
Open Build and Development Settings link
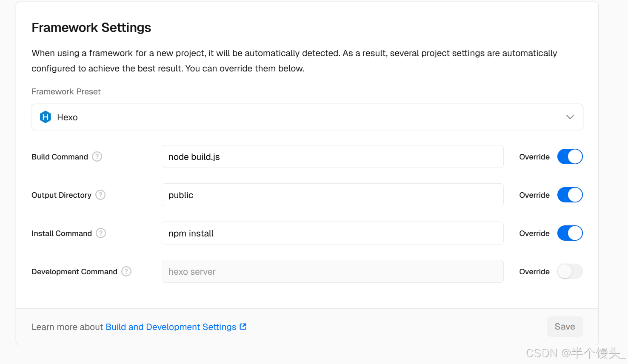171,327
